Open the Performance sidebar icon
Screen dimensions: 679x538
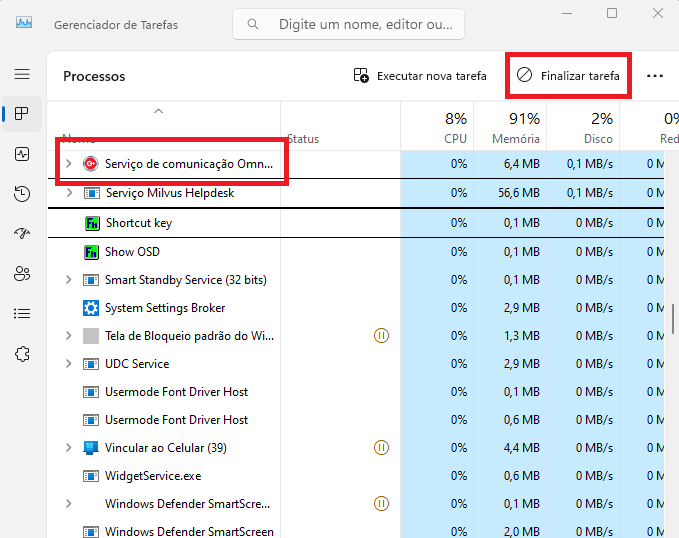tap(22, 154)
